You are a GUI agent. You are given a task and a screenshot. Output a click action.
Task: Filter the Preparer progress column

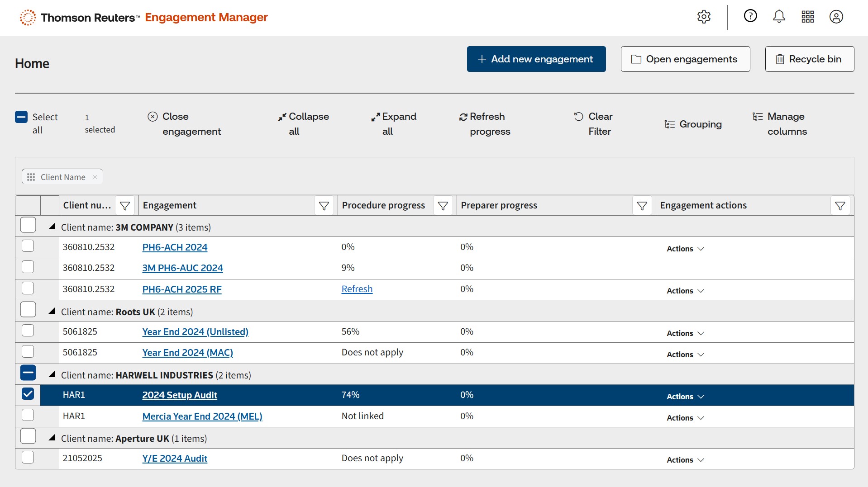point(642,206)
